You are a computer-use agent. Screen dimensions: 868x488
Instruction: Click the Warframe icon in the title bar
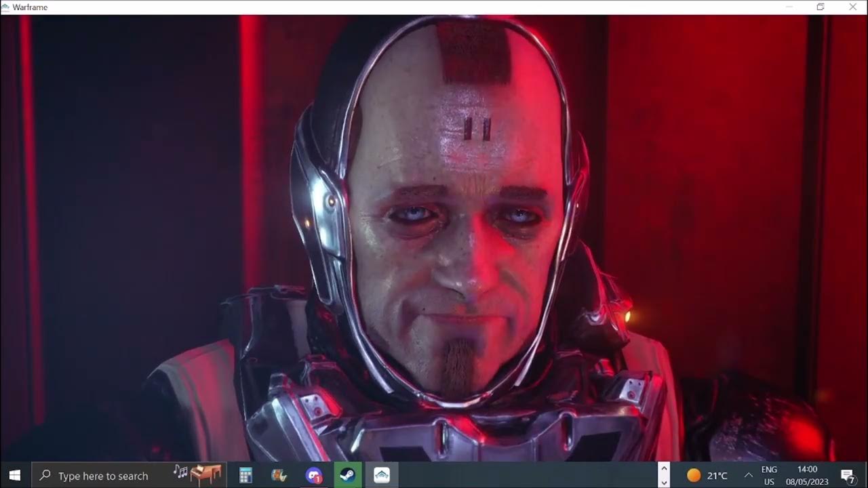(6, 7)
